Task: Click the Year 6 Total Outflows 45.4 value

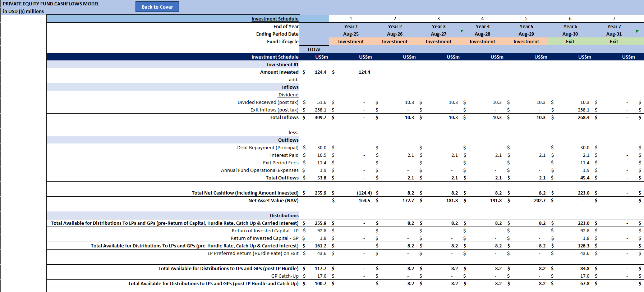Action: tap(584, 178)
